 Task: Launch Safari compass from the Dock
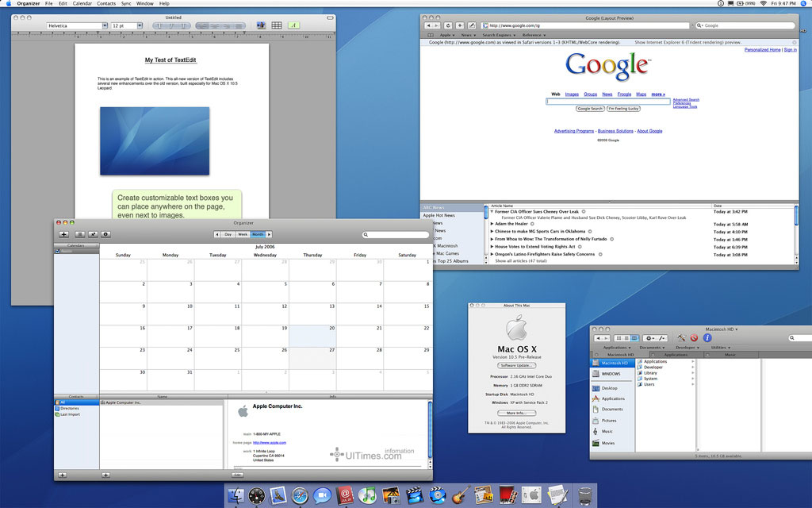tap(300, 495)
